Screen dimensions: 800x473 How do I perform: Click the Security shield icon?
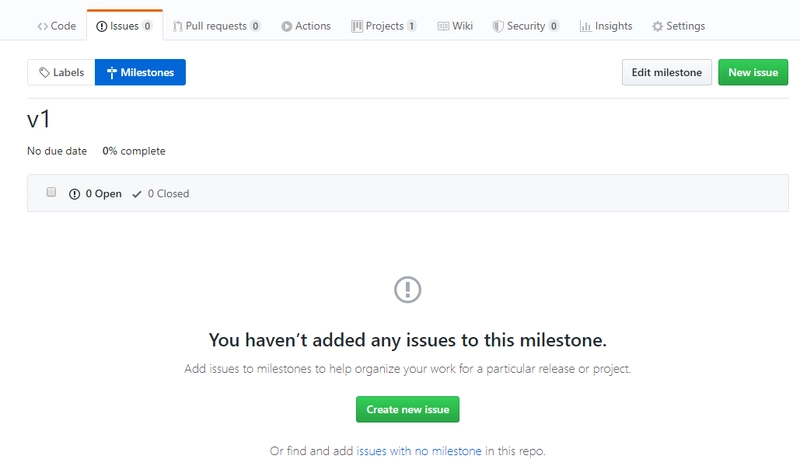point(498,26)
